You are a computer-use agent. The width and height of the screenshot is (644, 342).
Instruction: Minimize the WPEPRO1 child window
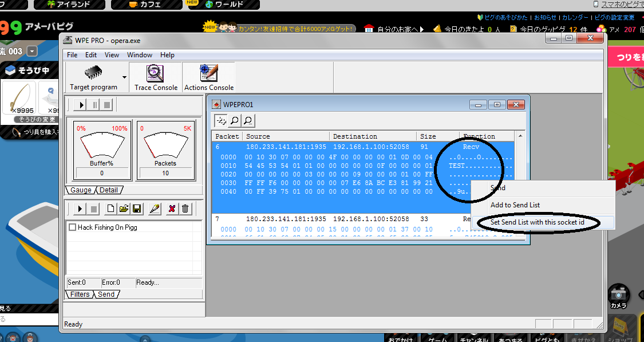pos(478,104)
